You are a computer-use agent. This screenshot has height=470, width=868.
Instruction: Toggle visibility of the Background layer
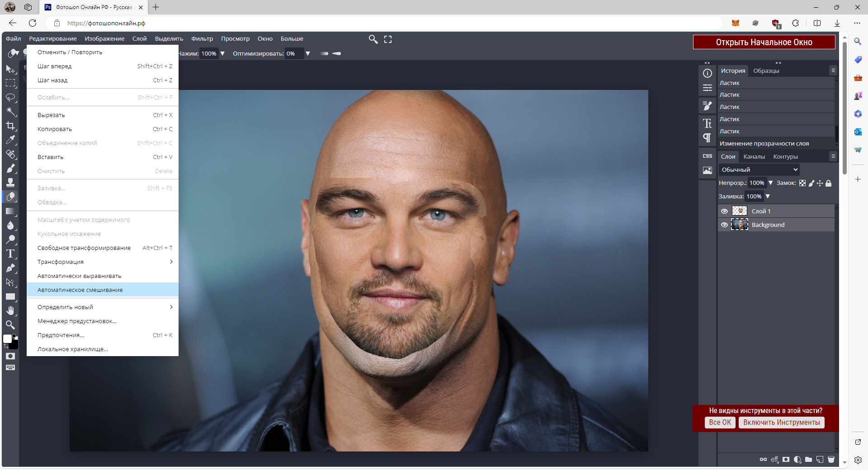[x=724, y=225]
